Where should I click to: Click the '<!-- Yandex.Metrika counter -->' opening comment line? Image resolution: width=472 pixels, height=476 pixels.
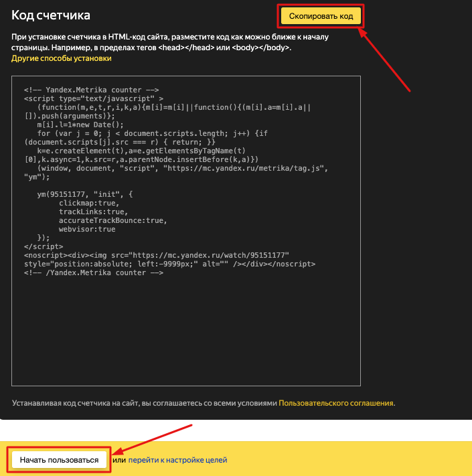pyautogui.click(x=91, y=90)
